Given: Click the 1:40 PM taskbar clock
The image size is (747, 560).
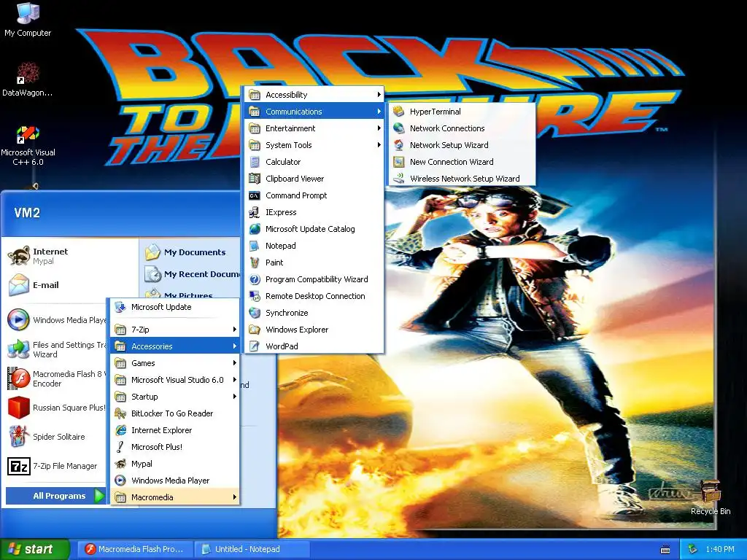Looking at the screenshot, I should coord(720,550).
